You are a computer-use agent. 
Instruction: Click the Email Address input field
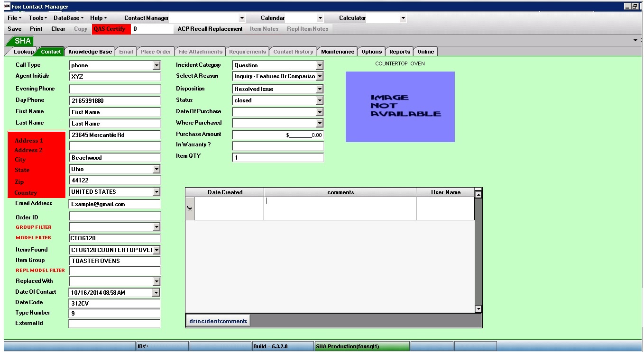point(114,204)
